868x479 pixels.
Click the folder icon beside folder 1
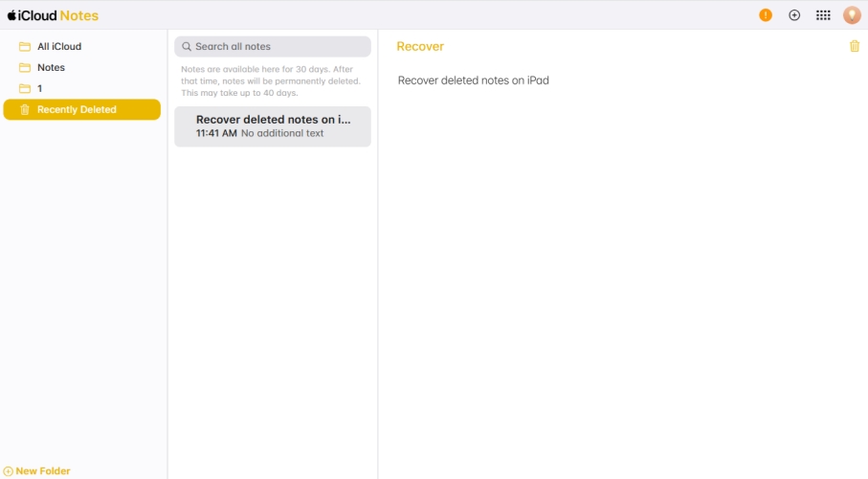point(25,89)
